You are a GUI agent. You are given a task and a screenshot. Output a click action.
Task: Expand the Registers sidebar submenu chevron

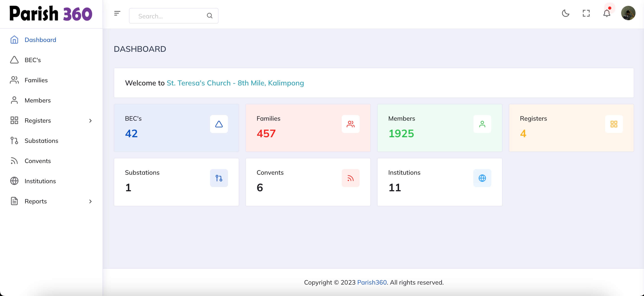click(90, 121)
